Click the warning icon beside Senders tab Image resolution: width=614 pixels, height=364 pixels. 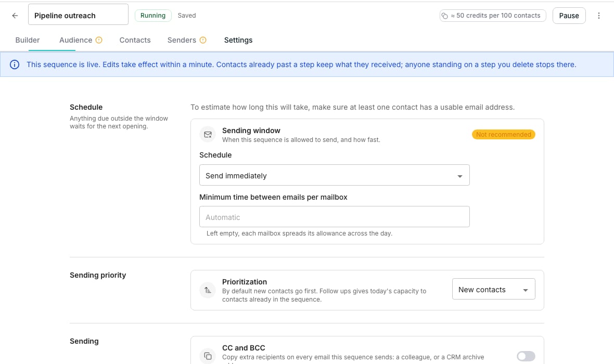click(x=203, y=40)
